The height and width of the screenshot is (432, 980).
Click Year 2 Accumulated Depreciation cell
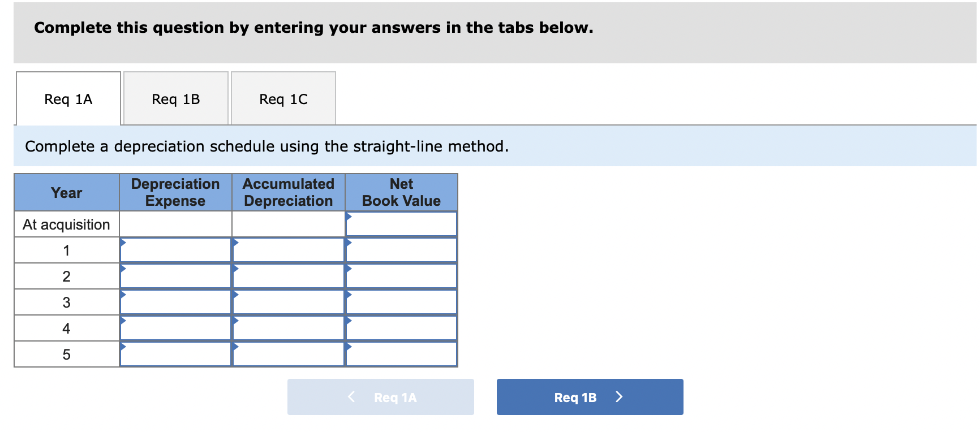click(x=289, y=277)
